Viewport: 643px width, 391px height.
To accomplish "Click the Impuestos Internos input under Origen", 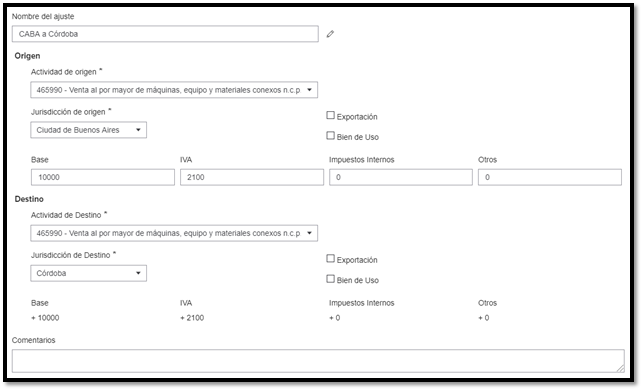I will [x=401, y=177].
